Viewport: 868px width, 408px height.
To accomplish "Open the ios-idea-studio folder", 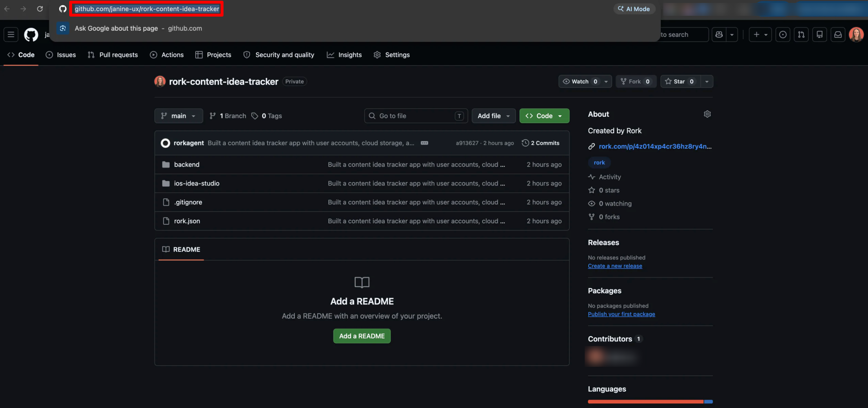I will click(x=196, y=183).
